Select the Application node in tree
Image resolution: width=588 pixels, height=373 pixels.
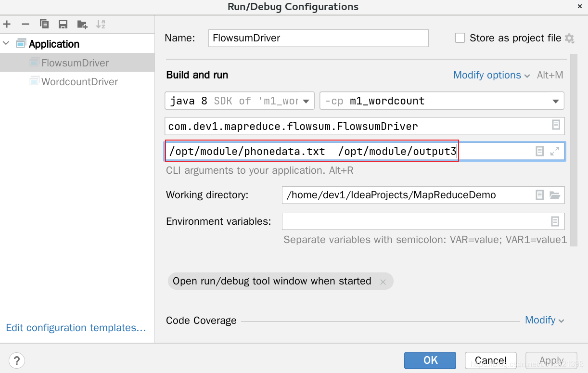(54, 44)
